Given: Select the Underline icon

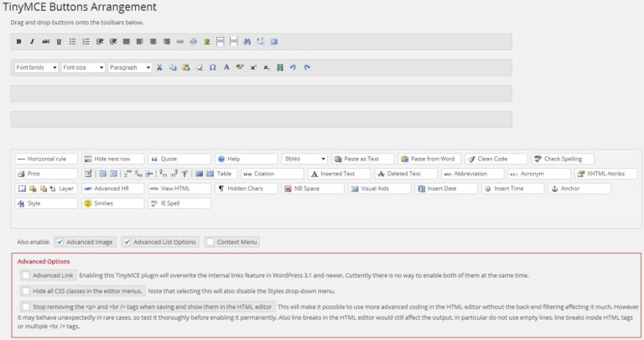Looking at the screenshot, I should point(60,41).
